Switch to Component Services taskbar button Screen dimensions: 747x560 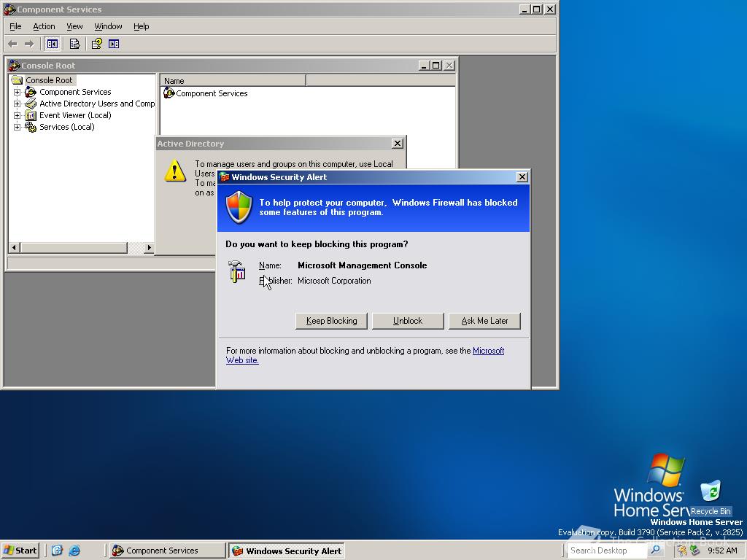click(x=167, y=551)
